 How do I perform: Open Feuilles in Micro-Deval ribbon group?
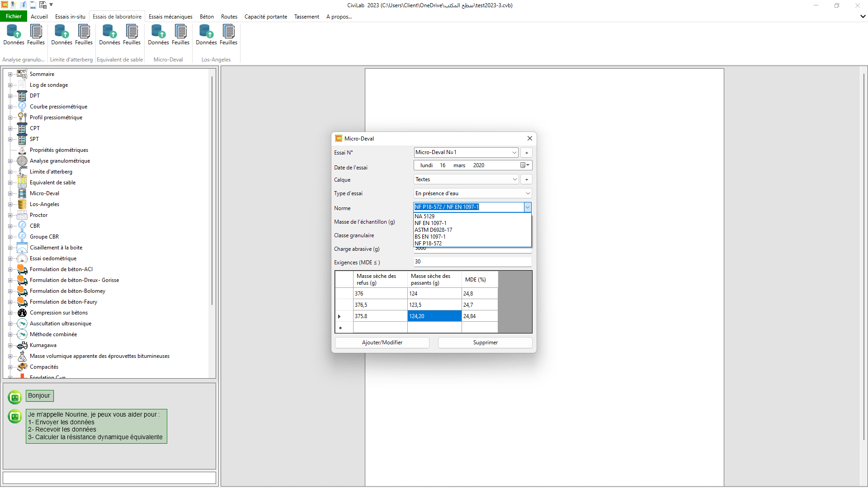click(180, 35)
